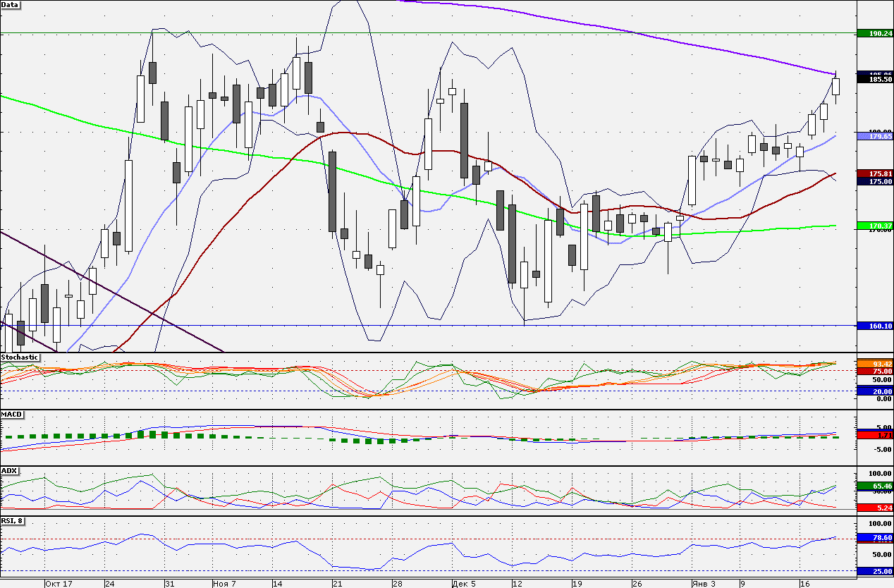Image resolution: width=894 pixels, height=588 pixels.
Task: Select the red 5.24 ADX value tag
Action: (875, 508)
